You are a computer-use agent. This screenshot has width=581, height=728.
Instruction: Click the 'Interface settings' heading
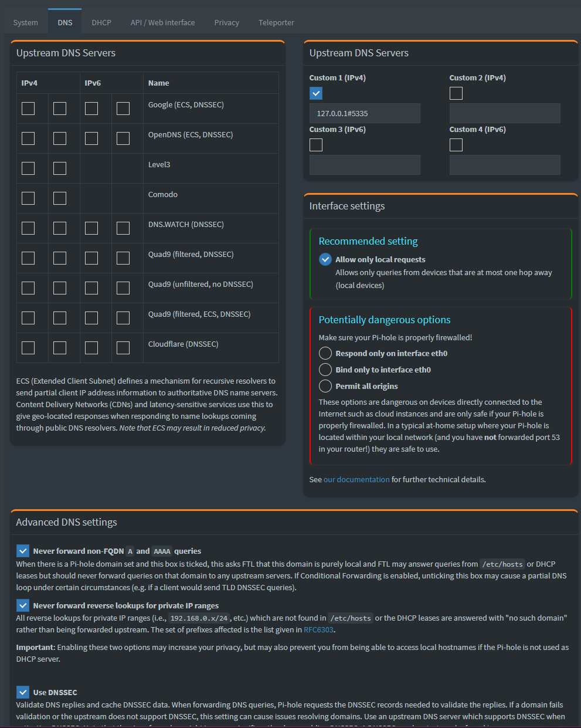click(x=347, y=206)
